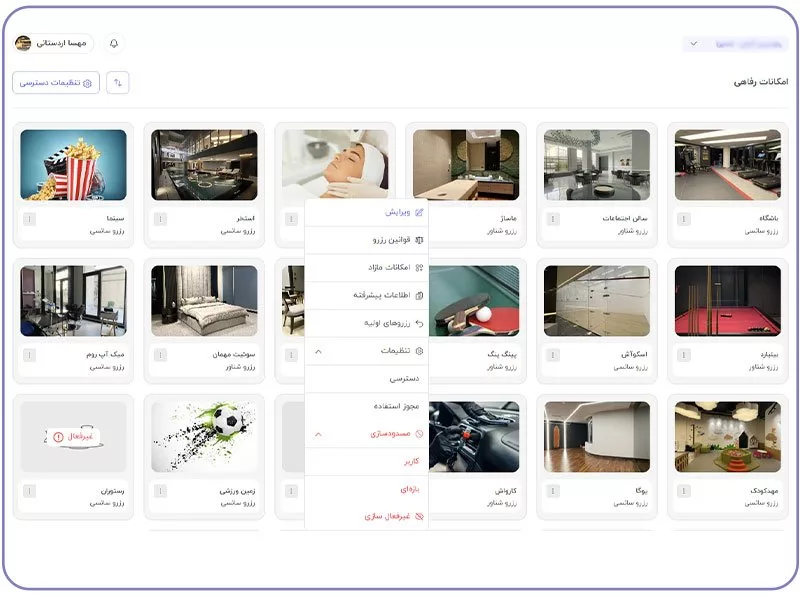Open three-dot menu on یوگا card

click(x=553, y=492)
